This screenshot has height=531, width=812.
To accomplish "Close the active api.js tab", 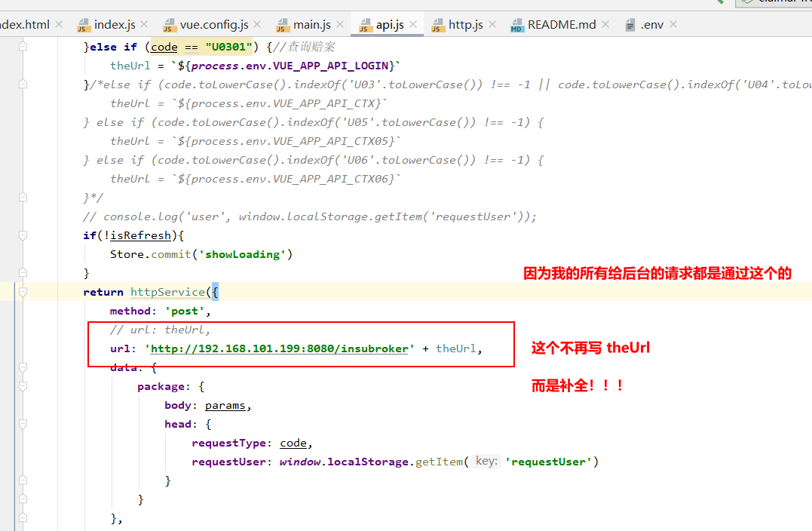I will click(x=413, y=24).
